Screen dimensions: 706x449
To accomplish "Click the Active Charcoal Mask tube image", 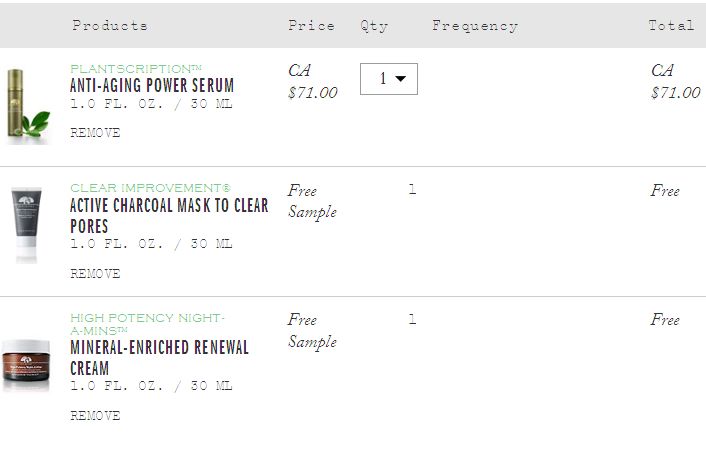I will 26,225.
